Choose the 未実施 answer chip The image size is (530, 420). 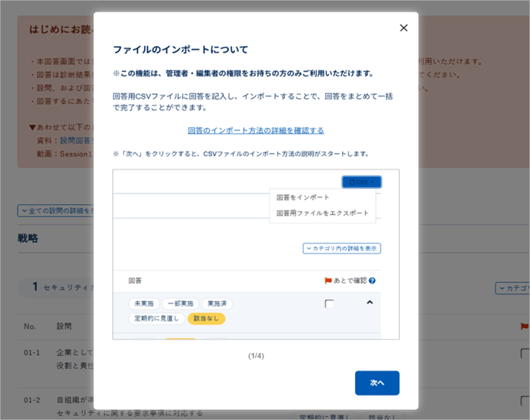[x=143, y=304]
